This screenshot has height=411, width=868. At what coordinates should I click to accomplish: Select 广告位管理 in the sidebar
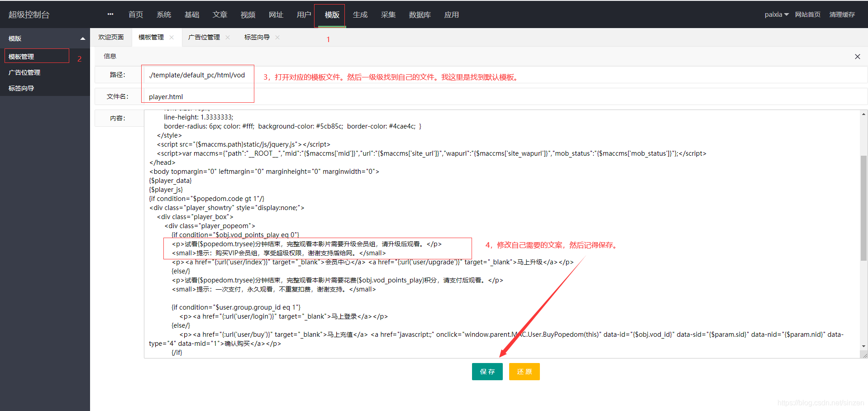24,72
